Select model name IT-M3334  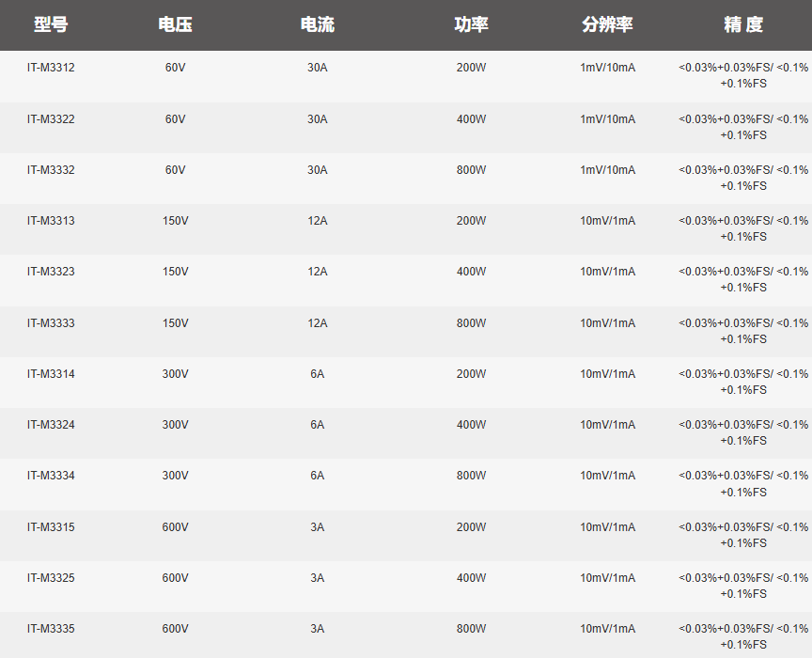tap(51, 476)
